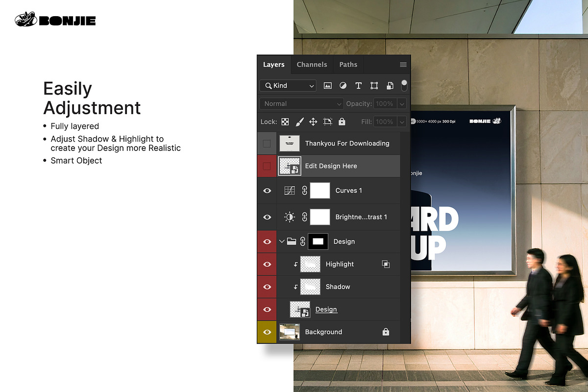Filter for type layers icon

358,86
